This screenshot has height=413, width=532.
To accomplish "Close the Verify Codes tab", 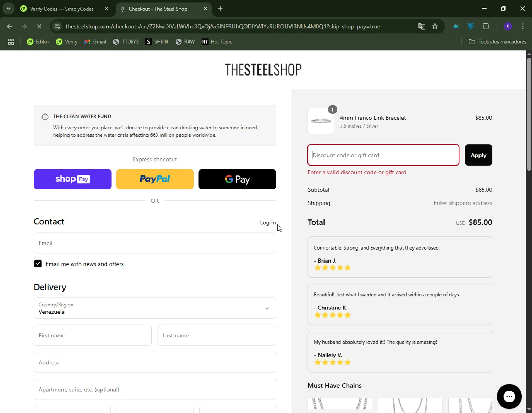I will pyautogui.click(x=106, y=9).
